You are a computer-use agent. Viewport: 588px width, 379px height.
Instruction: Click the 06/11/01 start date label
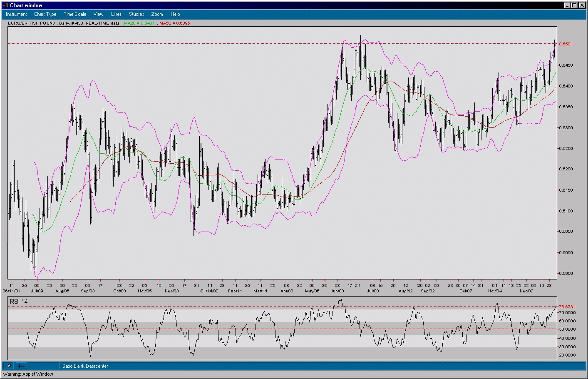12,291
